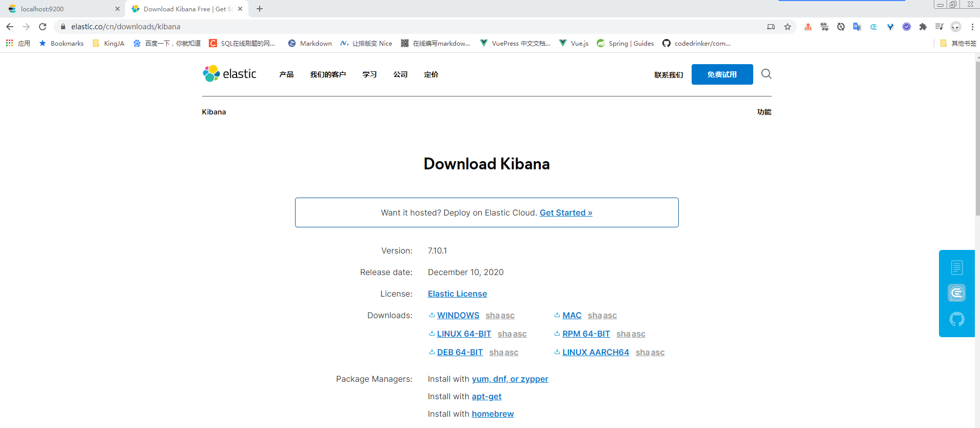Open the circular sync arrows extension
Screen dimensions: 980x428
[841, 27]
